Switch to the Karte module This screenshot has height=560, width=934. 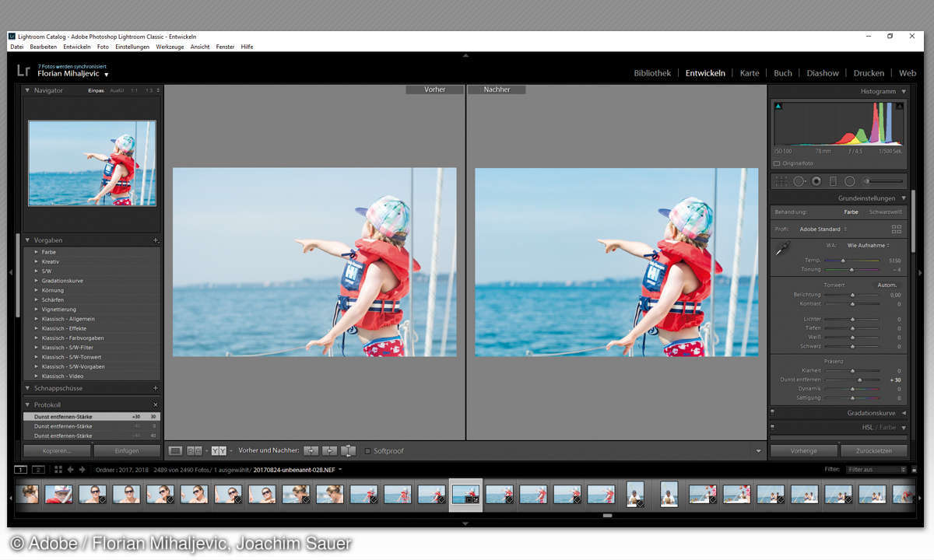[x=750, y=73]
